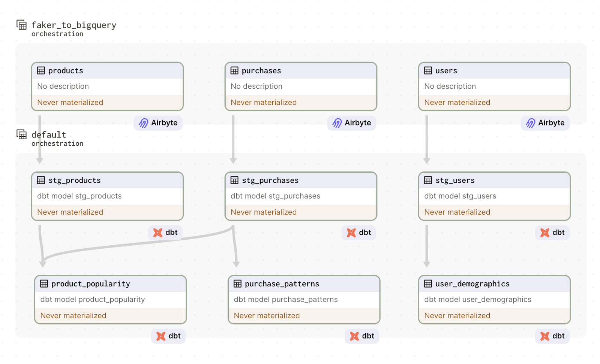Open the faker_to_bigquery orchestration title

74,25
